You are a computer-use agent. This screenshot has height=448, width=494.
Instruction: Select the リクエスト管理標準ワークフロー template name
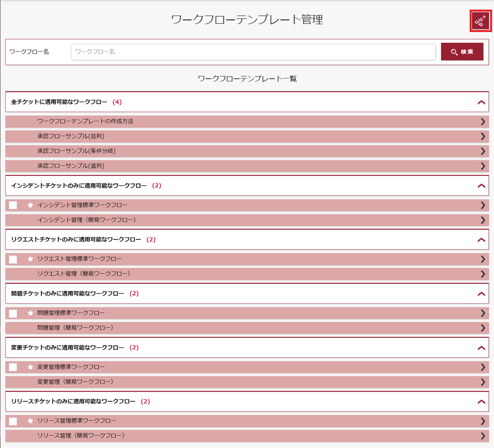(x=79, y=259)
